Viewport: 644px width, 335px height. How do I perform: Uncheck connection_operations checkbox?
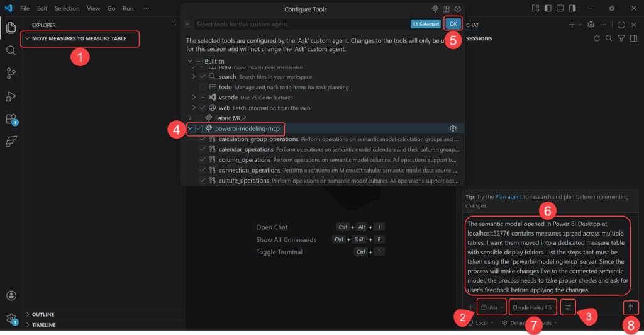(203, 170)
